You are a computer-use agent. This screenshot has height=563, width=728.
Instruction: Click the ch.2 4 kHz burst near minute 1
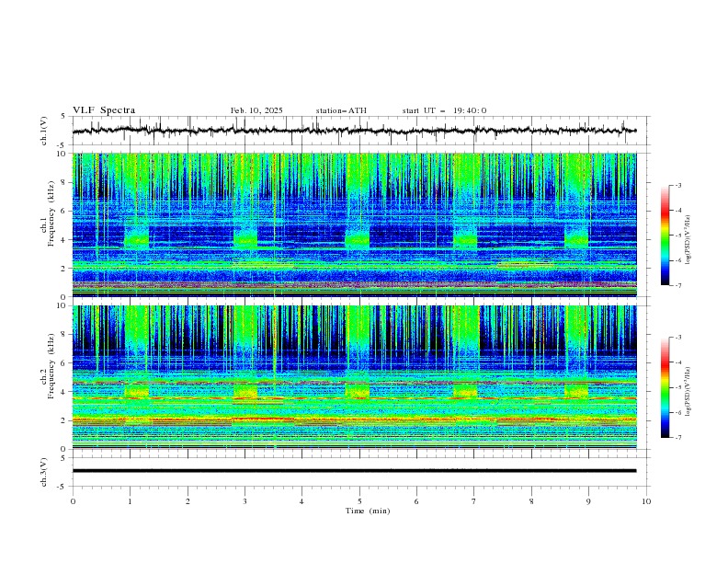(136, 391)
